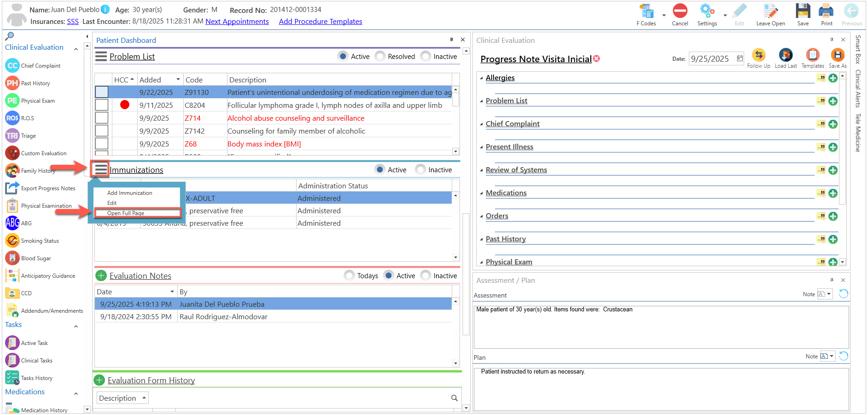Viewport: 868px width, 415px height.
Task: Print using the printer icon
Action: pyautogui.click(x=826, y=11)
